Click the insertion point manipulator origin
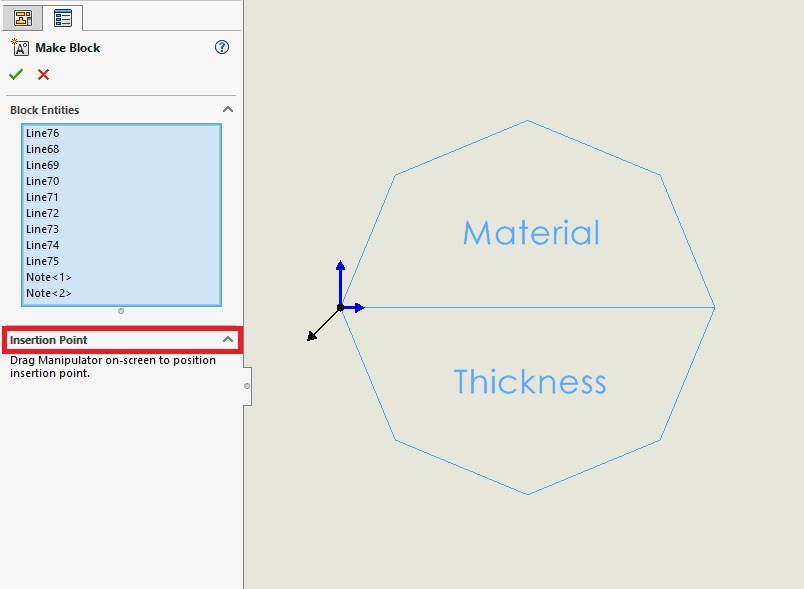The width and height of the screenshot is (804, 589). pyautogui.click(x=340, y=308)
